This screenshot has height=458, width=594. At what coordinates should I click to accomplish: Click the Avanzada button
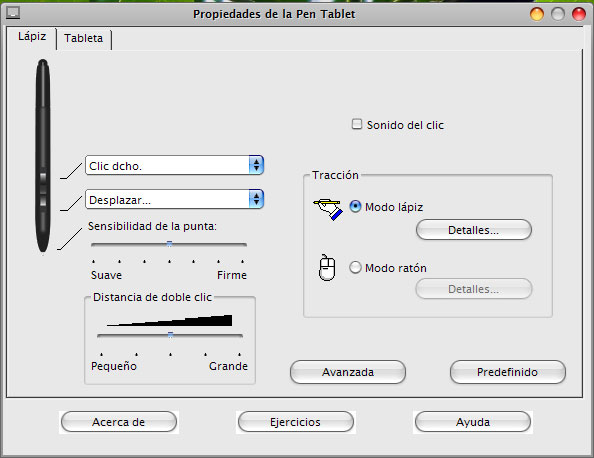(348, 372)
